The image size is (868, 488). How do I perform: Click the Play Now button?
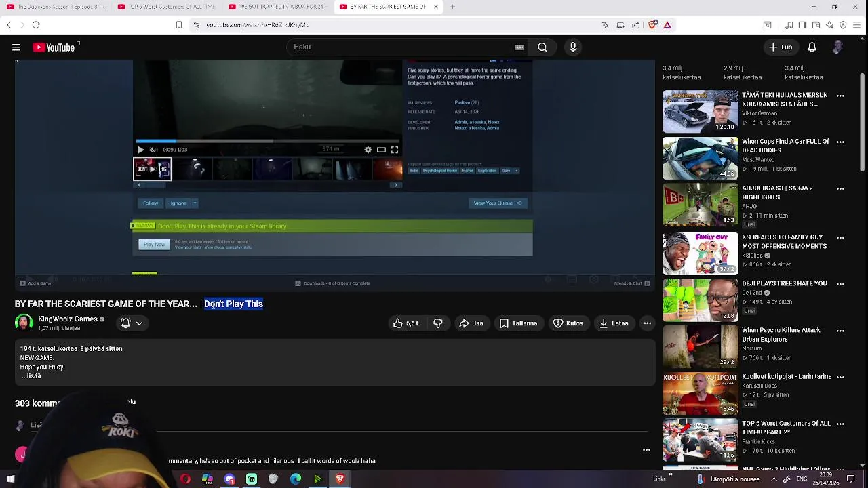click(154, 245)
